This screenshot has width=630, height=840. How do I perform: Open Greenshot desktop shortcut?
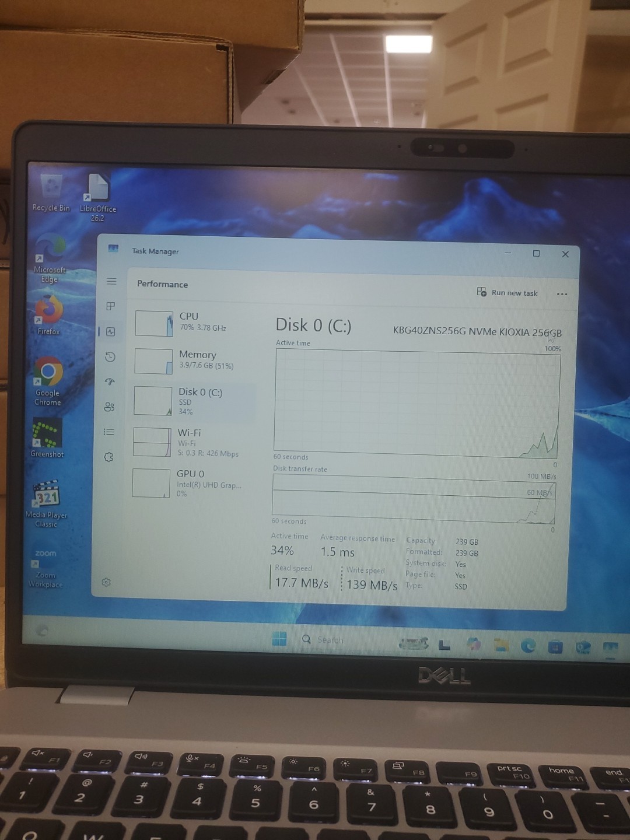pyautogui.click(x=47, y=439)
